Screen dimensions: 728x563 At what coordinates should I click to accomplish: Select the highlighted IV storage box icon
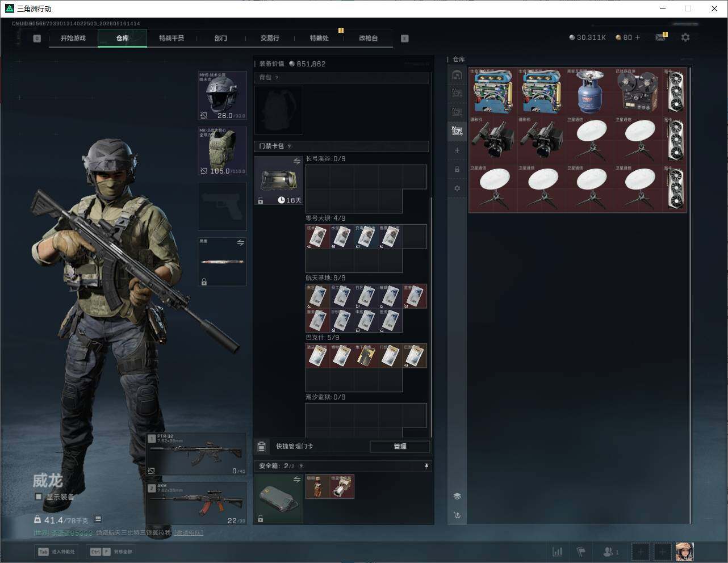coord(457,131)
